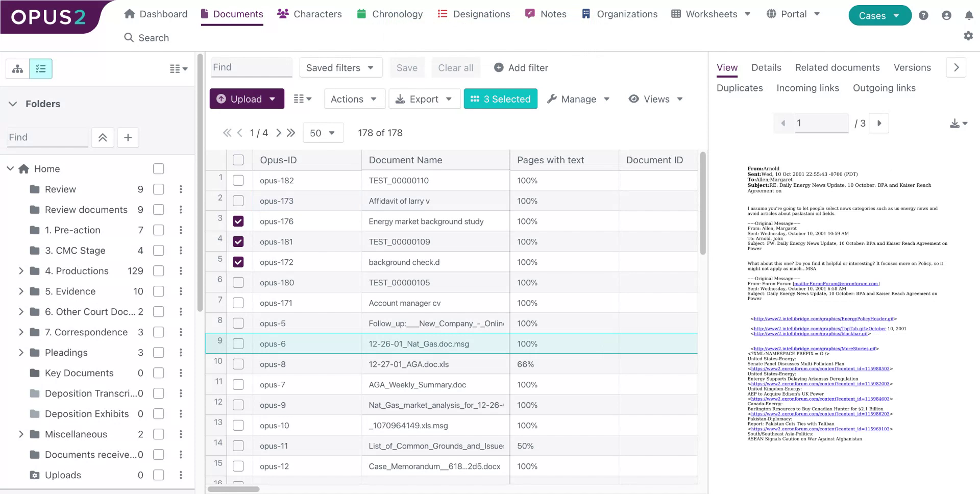Click the notifications bell icon
Viewport: 980px width, 494px height.
coord(969,15)
